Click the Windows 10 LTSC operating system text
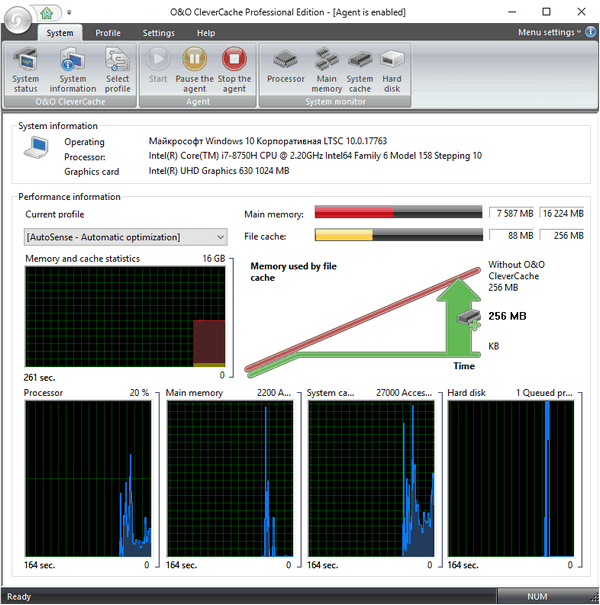This screenshot has height=605, width=600. (x=268, y=141)
